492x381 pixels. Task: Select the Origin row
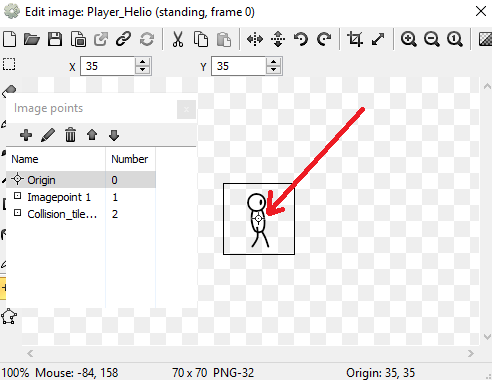81,180
